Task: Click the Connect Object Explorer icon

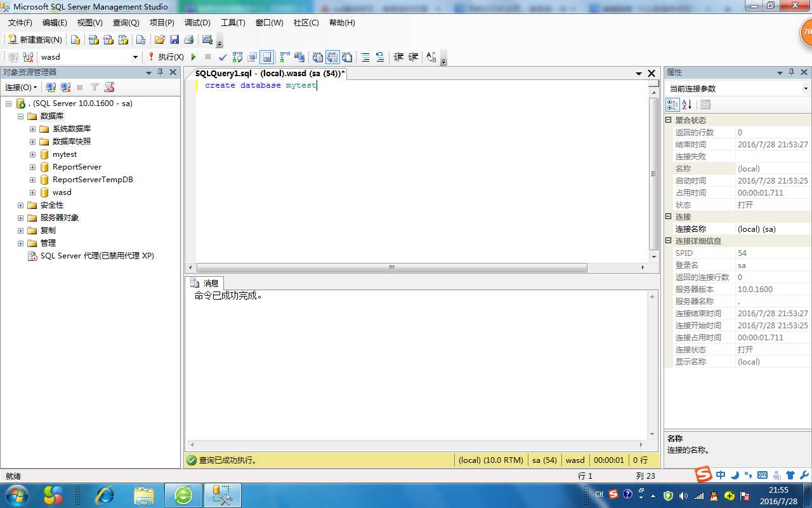Action: click(51, 87)
